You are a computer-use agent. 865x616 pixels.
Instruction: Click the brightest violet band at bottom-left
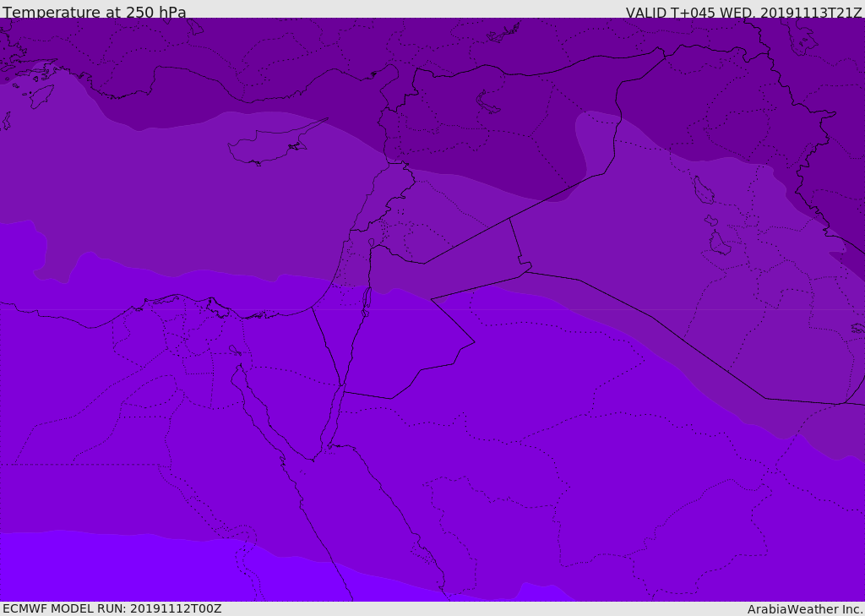[x=111, y=569]
